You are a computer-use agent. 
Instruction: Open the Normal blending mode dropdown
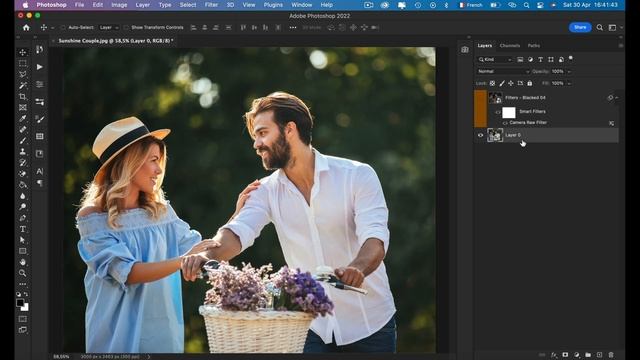pyautogui.click(x=503, y=71)
